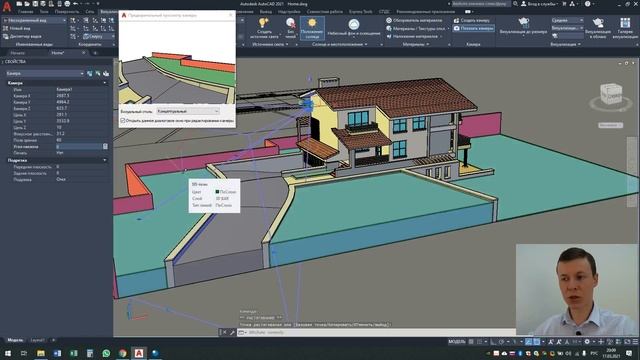640x360 pixels.
Task: Click the command line input field
Action: [x=380, y=333]
